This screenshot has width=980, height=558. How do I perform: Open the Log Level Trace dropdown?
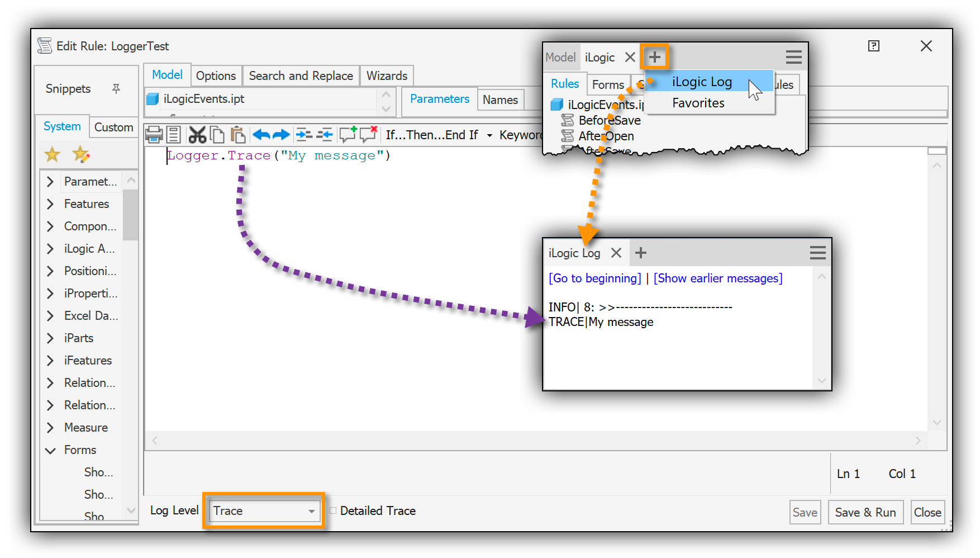(x=264, y=510)
